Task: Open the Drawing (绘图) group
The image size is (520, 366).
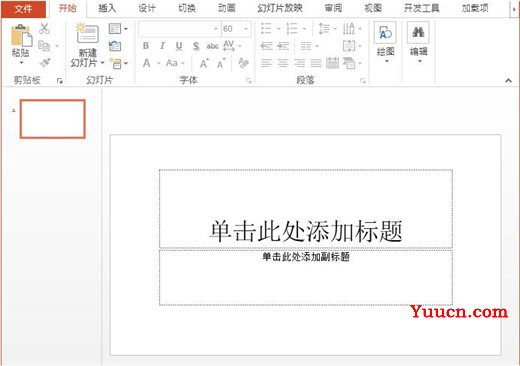Action: tap(385, 42)
